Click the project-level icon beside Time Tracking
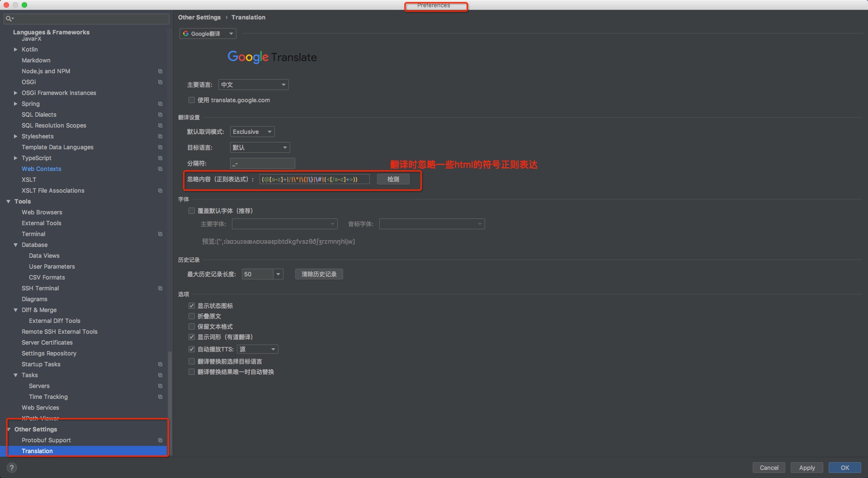868x478 pixels. coord(160,397)
